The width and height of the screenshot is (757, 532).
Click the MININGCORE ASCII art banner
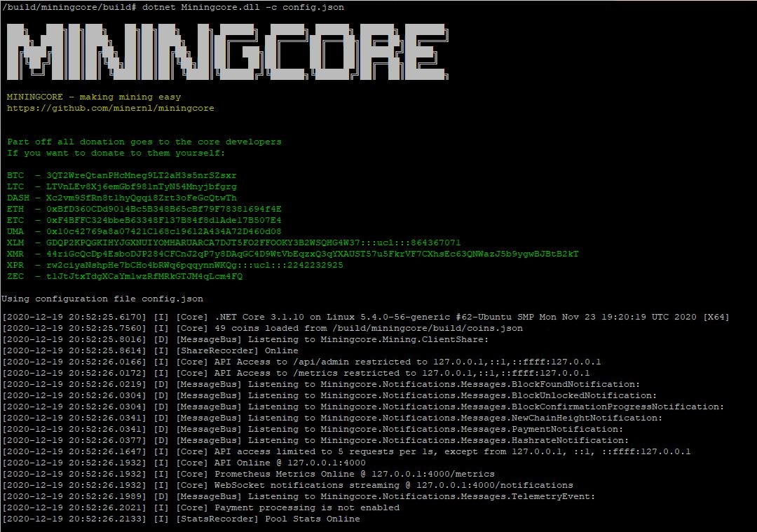click(x=227, y=51)
